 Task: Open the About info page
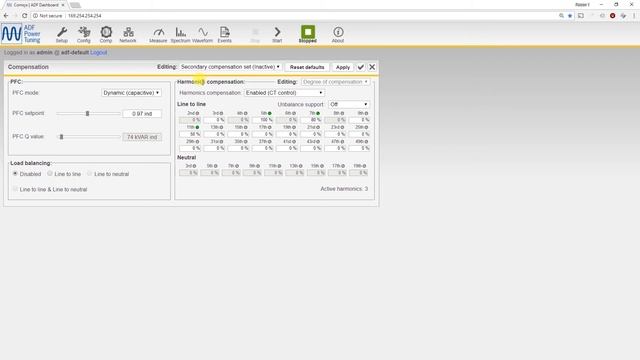pos(338,35)
